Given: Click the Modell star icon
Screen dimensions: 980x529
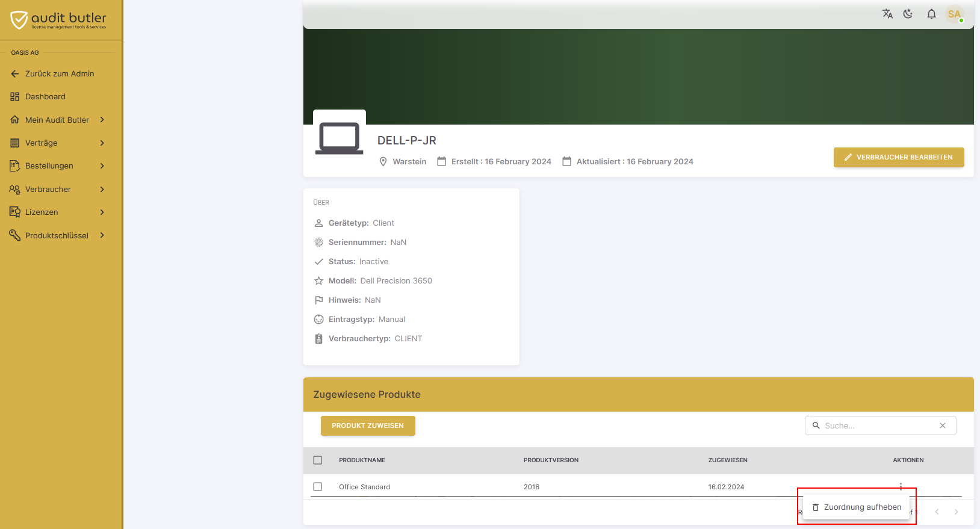Looking at the screenshot, I should coord(319,281).
